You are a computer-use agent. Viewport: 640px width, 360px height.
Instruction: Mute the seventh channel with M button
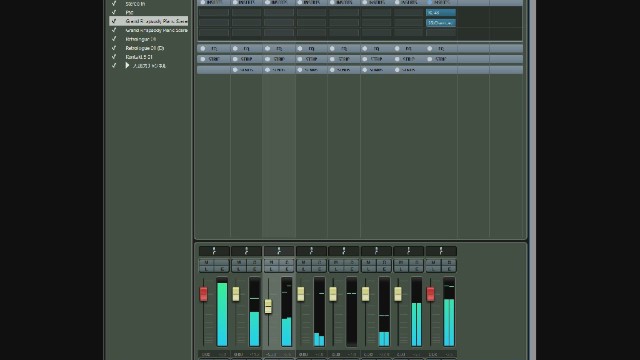(x=401, y=262)
